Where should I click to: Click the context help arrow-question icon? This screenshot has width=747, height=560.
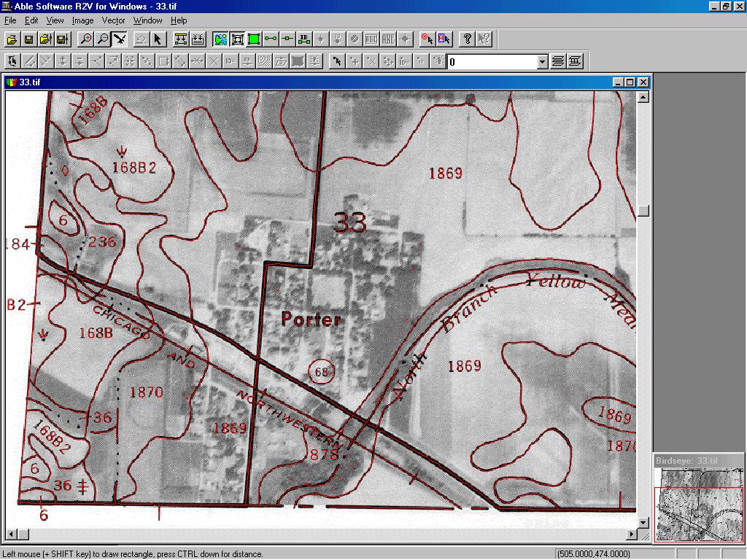pos(484,39)
